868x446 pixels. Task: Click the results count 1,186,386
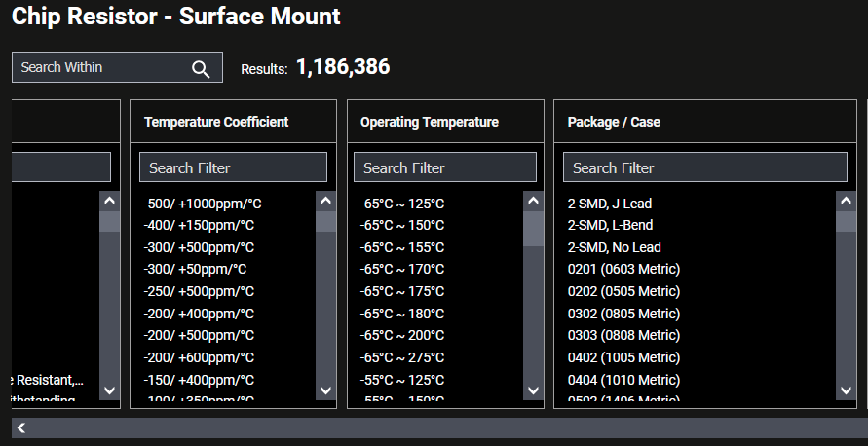(x=343, y=67)
